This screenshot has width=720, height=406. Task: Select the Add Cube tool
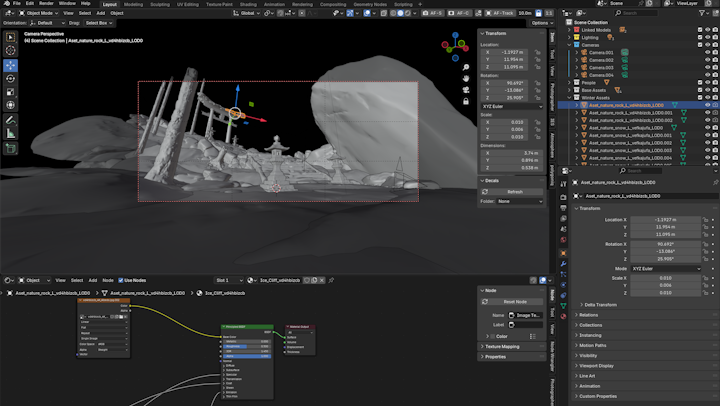[x=10, y=148]
